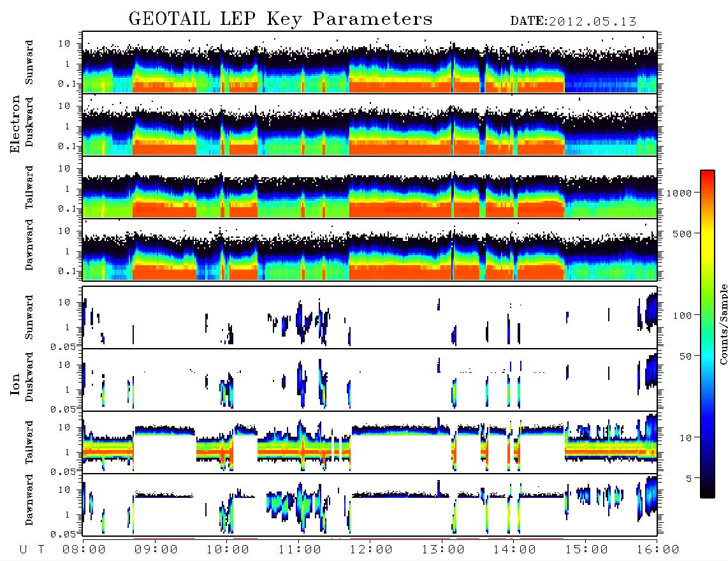Click the 100 tick on color bar

[x=682, y=316]
